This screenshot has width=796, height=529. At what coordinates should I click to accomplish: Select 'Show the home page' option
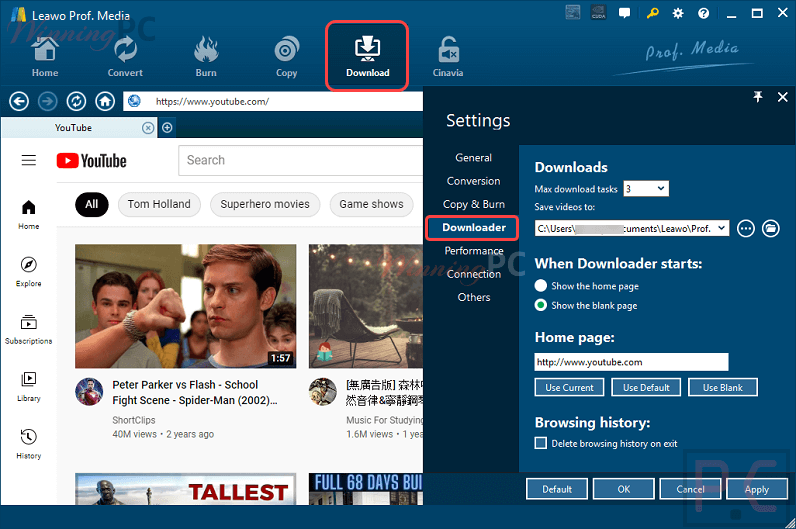pyautogui.click(x=586, y=286)
